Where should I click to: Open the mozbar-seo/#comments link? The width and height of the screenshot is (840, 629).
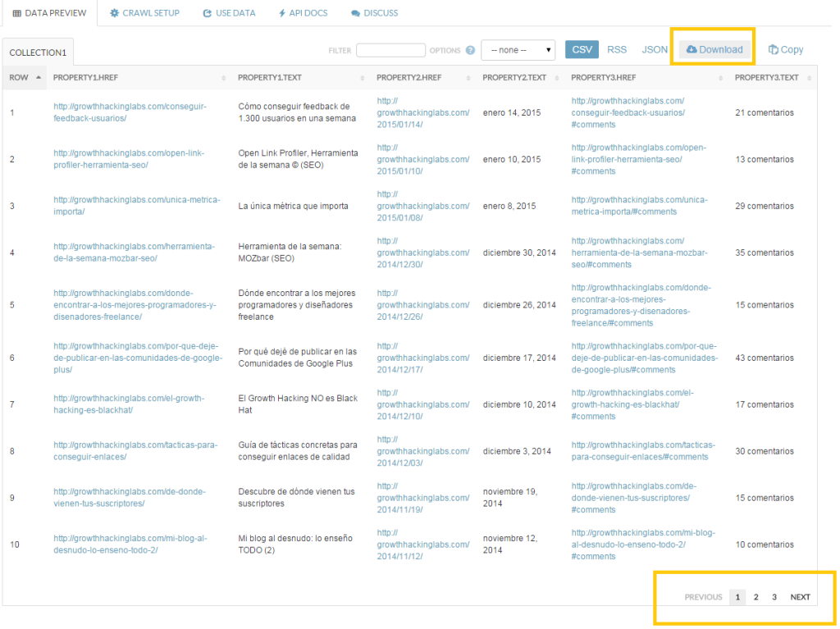pyautogui.click(x=639, y=253)
